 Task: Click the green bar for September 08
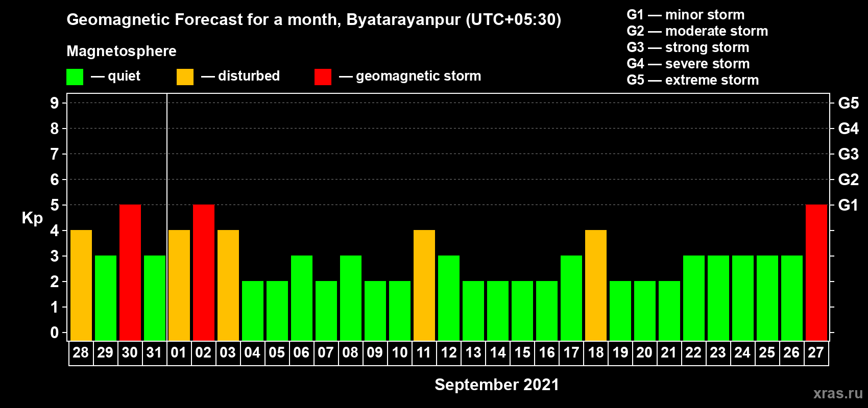coord(351,298)
